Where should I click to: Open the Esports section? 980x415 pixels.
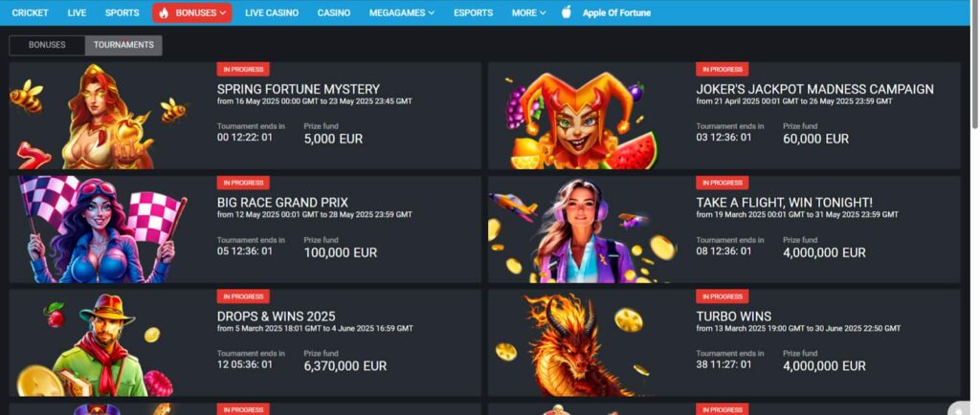473,12
